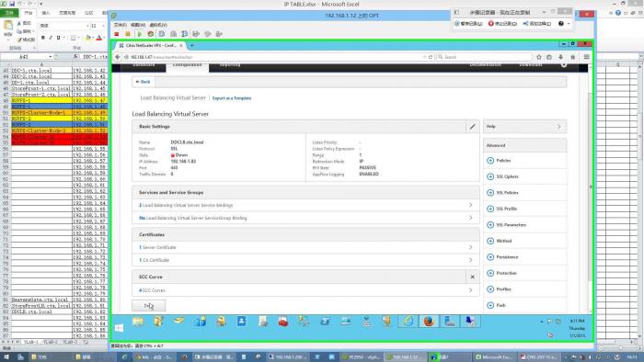
Task: Select the VLAN-1 sheet tab in Excel
Action: click(x=30, y=342)
